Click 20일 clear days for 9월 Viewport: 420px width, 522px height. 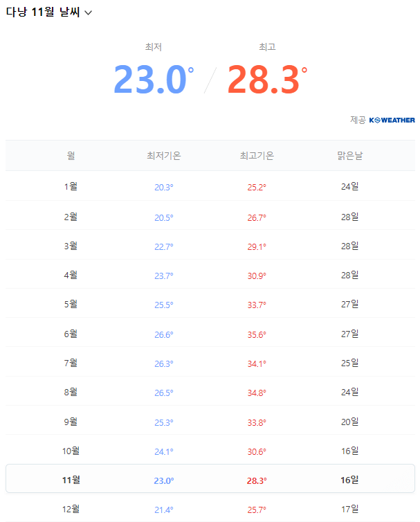click(350, 422)
